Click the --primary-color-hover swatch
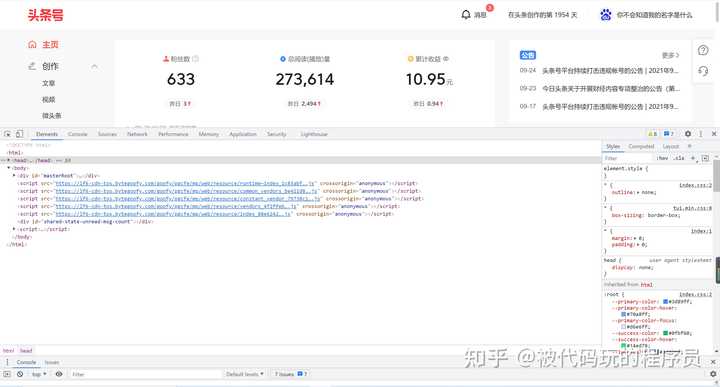 [624, 314]
